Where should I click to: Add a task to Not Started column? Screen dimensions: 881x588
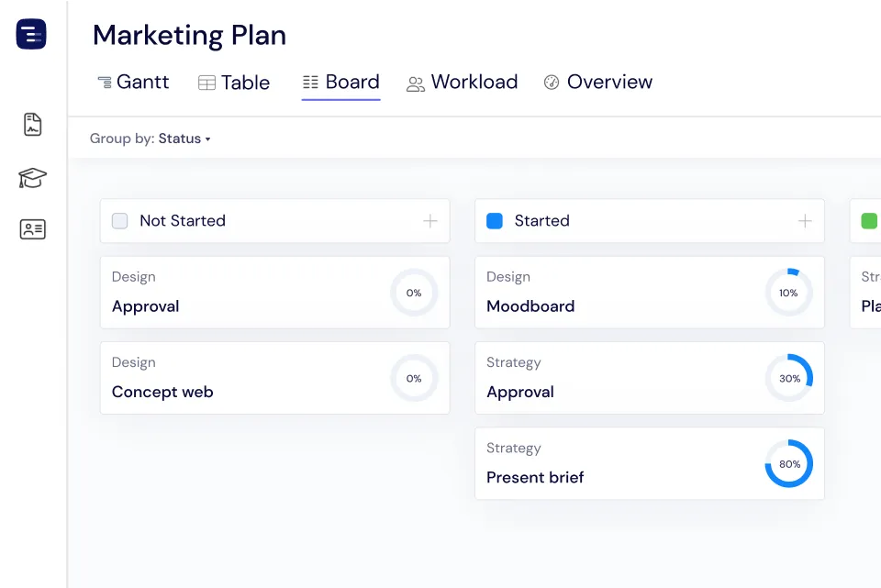[429, 220]
